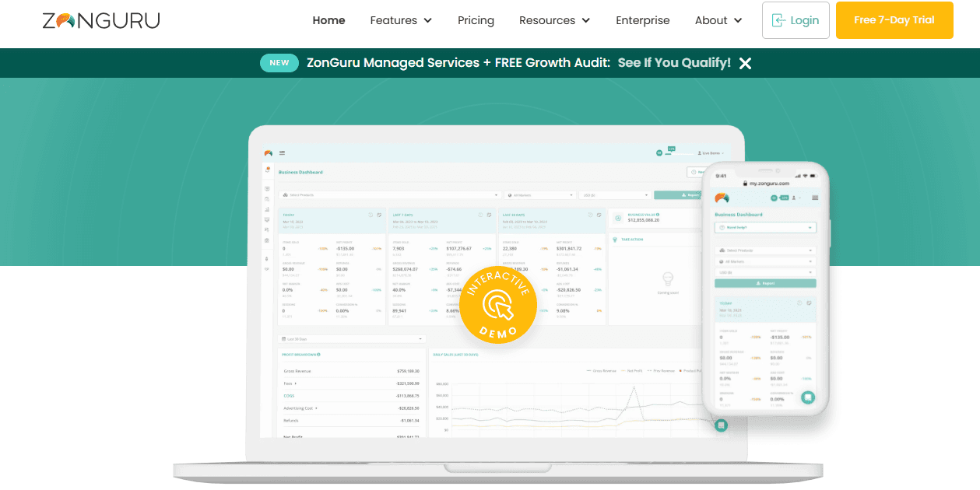Click the clock icon on the Last 7 Days card
The width and height of the screenshot is (980, 490).
tap(480, 215)
